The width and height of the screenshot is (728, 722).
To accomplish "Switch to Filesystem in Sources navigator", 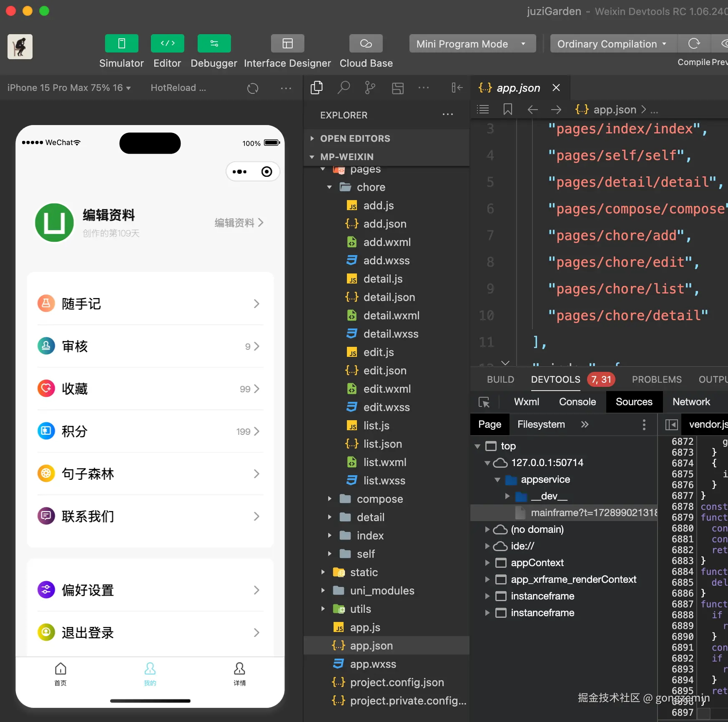I will point(541,424).
